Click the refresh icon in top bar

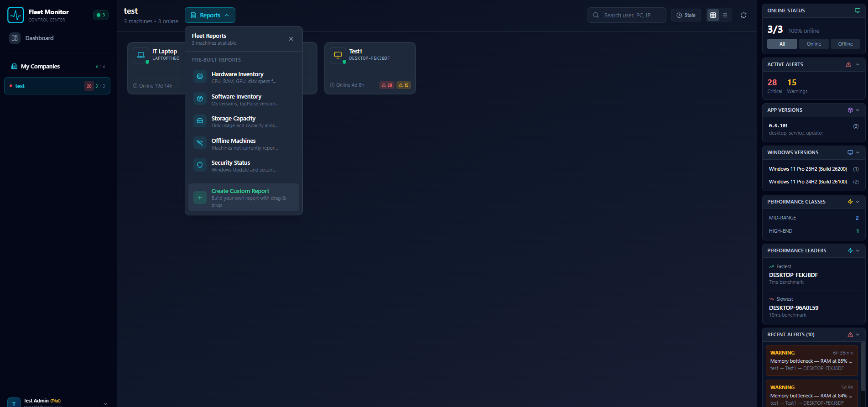[x=743, y=15]
